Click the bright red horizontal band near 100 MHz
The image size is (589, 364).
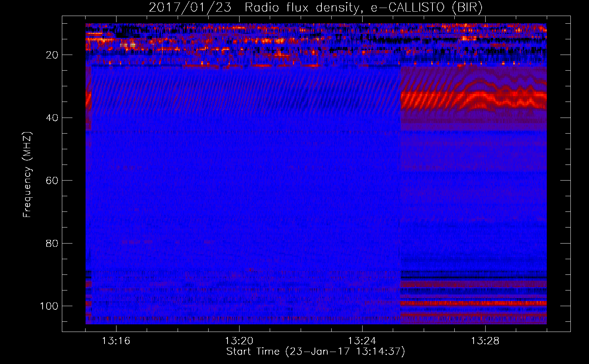pyautogui.click(x=473, y=303)
